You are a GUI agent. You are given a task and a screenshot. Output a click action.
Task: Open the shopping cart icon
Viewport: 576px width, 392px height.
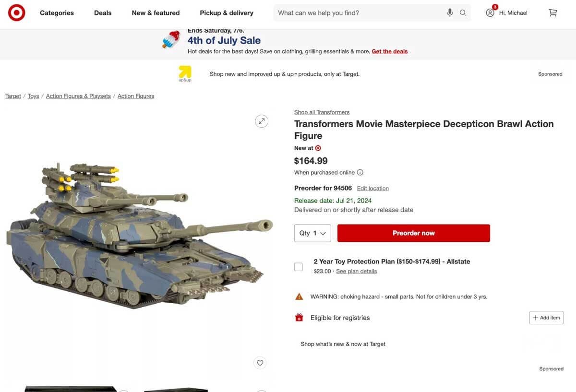[552, 12]
